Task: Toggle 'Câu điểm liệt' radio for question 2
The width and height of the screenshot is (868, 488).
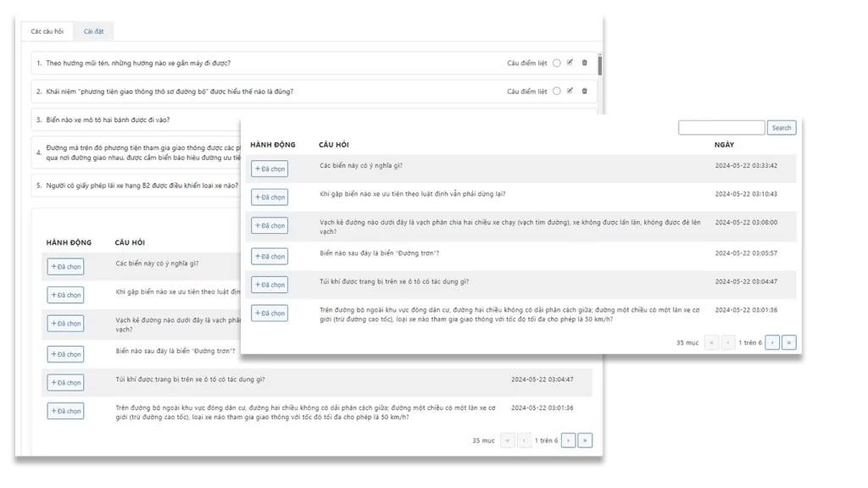Action: point(556,91)
